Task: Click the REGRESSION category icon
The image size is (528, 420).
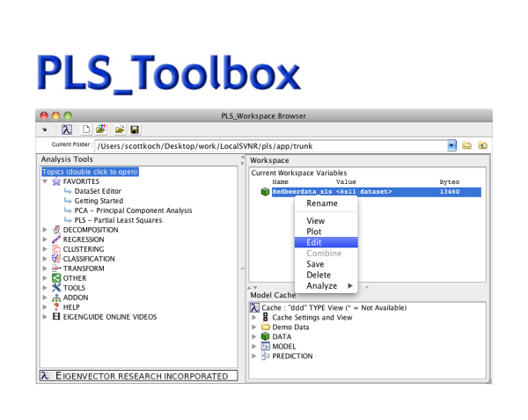Action: [56, 239]
